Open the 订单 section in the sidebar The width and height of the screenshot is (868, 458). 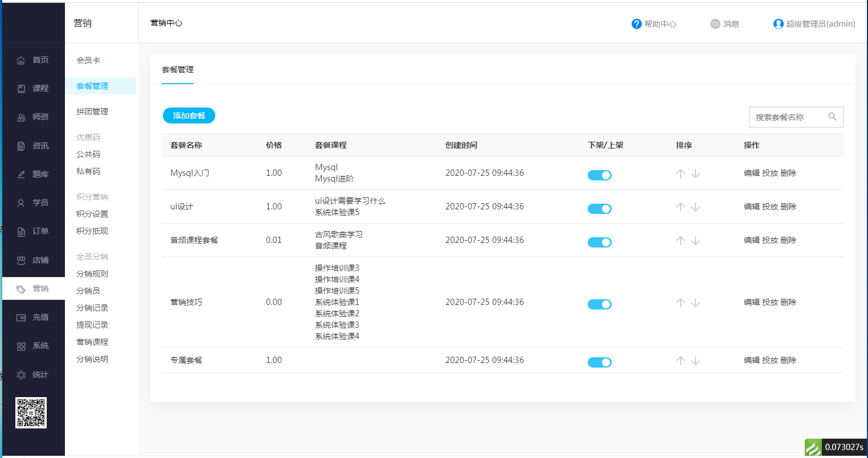pyautogui.click(x=40, y=232)
